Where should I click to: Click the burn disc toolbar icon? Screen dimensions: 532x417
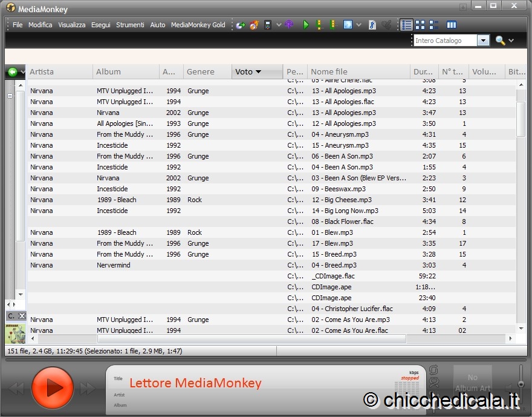click(x=254, y=25)
